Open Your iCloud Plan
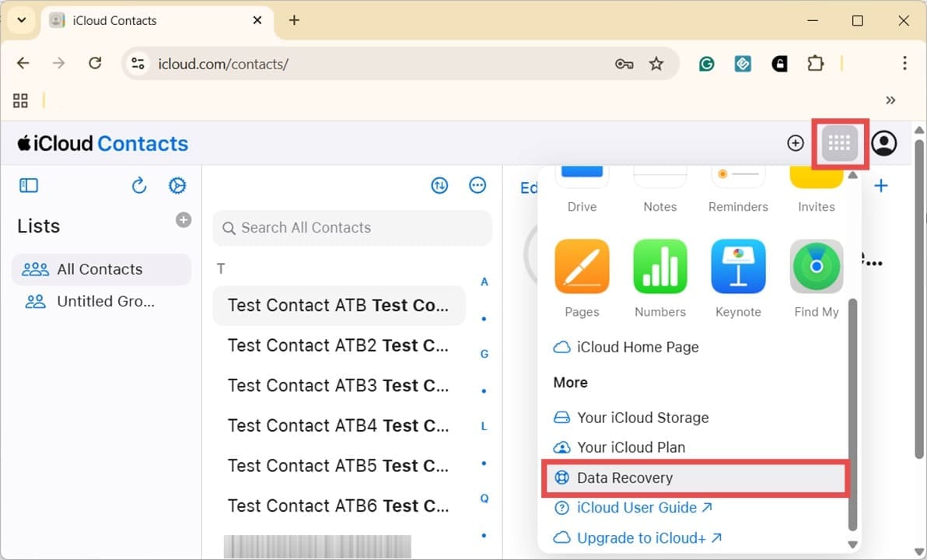Viewport: 927px width, 560px height. (x=619, y=447)
